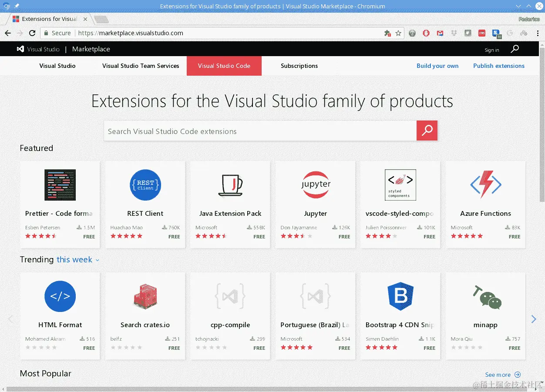Click the magnifier icon in black header
This screenshot has width=545, height=392.
(x=515, y=49)
